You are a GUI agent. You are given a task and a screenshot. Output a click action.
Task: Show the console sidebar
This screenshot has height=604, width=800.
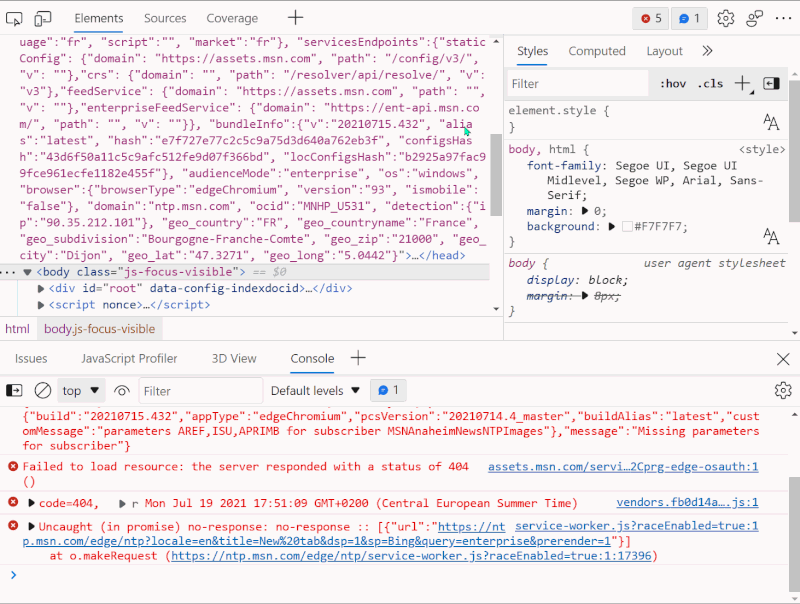point(15,390)
